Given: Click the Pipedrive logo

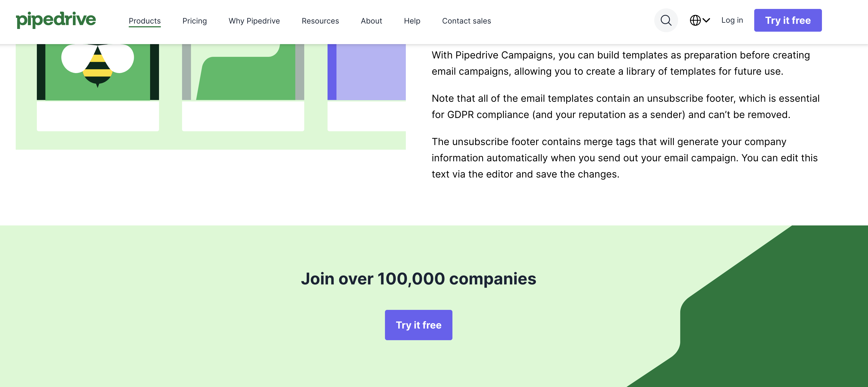Looking at the screenshot, I should coord(56,20).
